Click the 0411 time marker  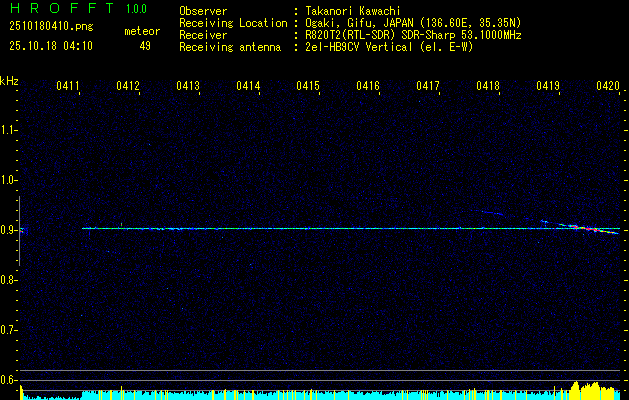[x=68, y=86]
